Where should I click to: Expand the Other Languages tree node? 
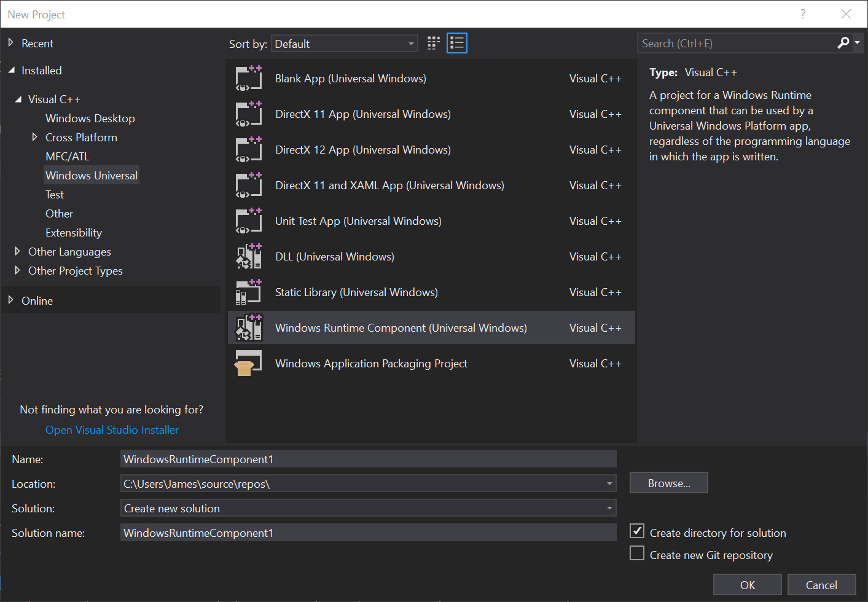tap(17, 251)
